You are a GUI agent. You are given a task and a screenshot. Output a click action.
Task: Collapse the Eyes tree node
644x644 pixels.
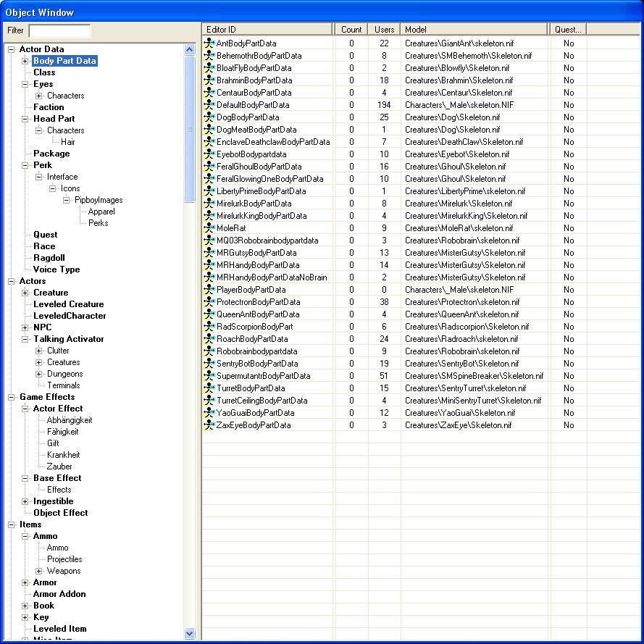coord(25,84)
